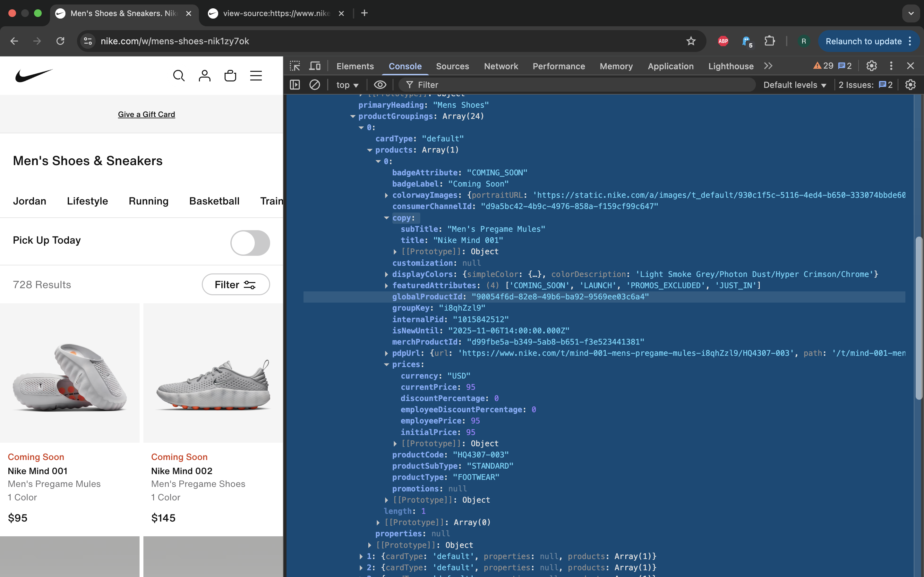
Task: Toggle the device toolbar icon
Action: 315,66
